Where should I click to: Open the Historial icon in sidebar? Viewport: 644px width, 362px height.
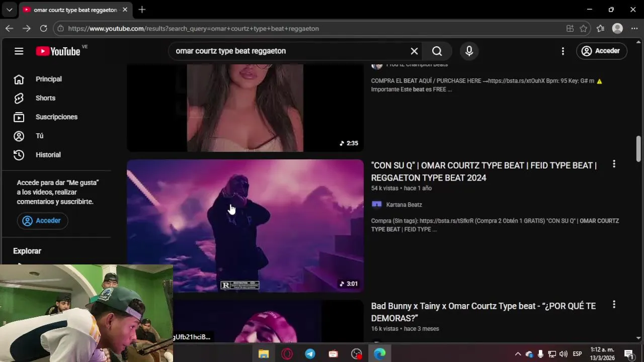tap(19, 155)
